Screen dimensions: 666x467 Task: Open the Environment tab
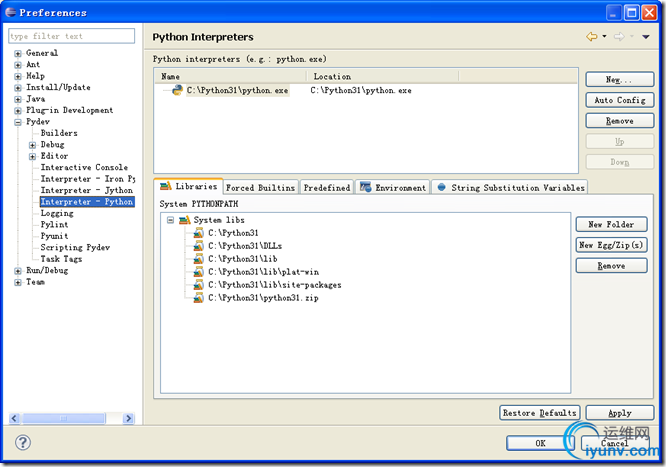(x=392, y=187)
